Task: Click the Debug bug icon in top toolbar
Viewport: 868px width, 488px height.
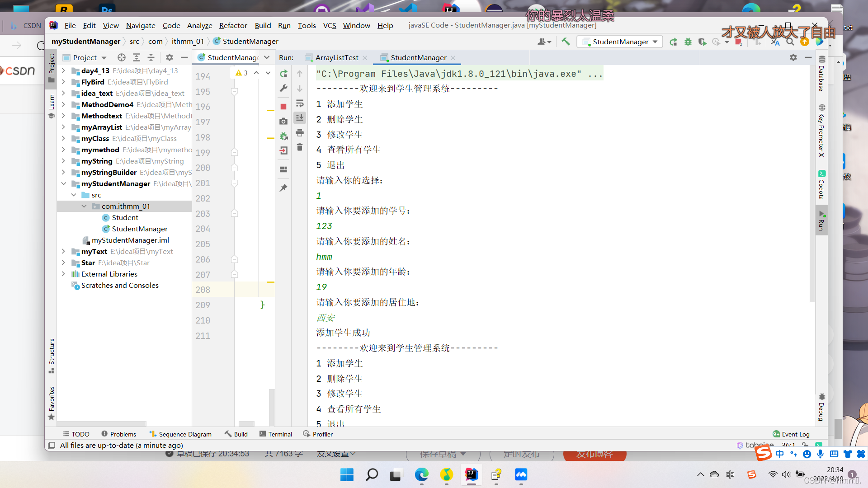Action: (688, 42)
